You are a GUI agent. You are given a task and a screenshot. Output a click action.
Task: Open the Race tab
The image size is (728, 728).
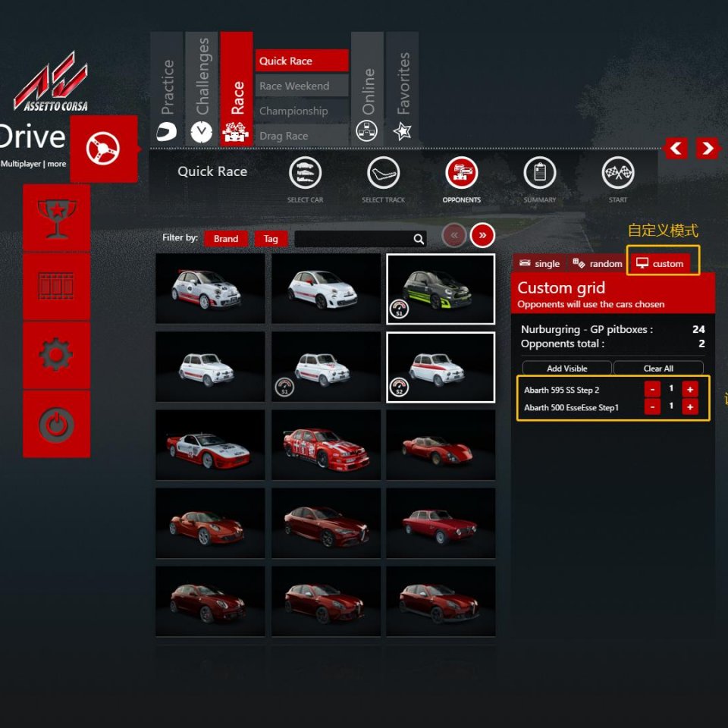coord(237,88)
